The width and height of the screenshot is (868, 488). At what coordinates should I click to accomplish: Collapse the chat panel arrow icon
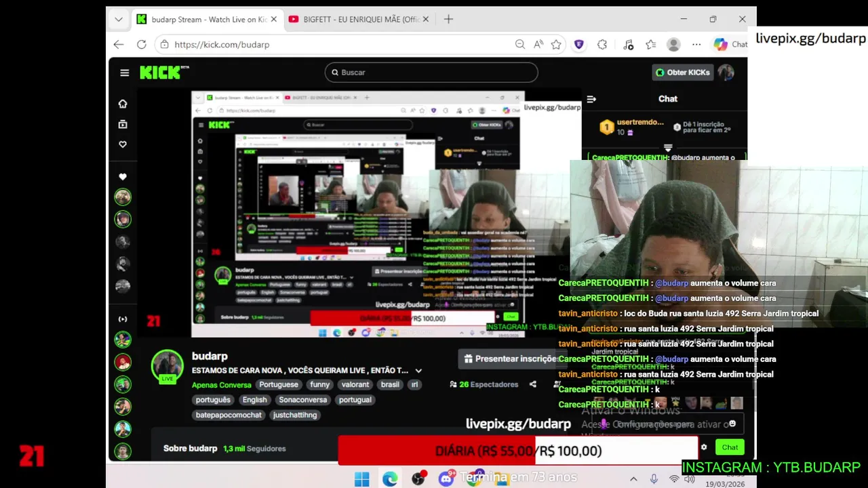click(x=591, y=99)
